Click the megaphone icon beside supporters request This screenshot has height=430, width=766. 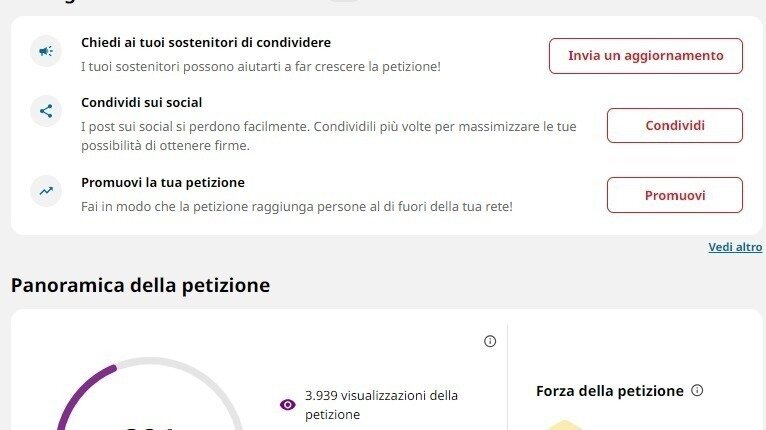[x=46, y=51]
